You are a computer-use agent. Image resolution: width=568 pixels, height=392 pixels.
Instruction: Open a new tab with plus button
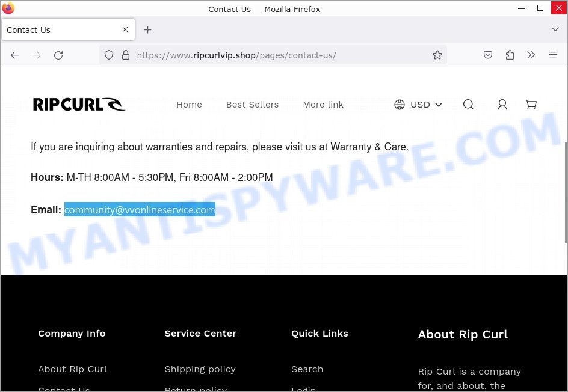[148, 29]
